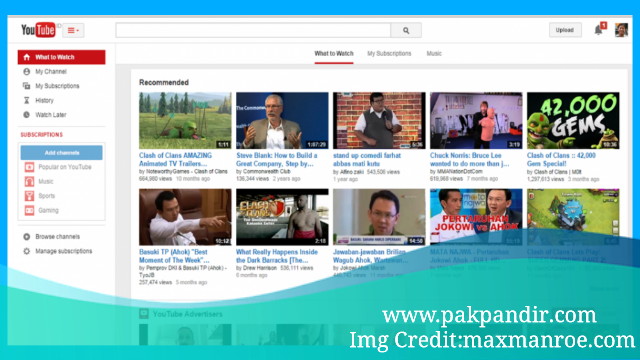Image resolution: width=640 pixels, height=360 pixels.
Task: Open the 42,000 Gems video thumbnail
Action: point(573,120)
